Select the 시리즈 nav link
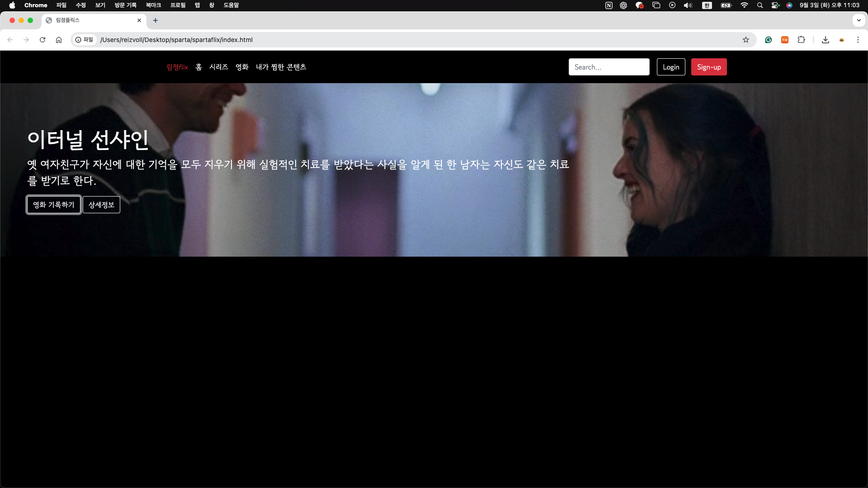 point(218,67)
